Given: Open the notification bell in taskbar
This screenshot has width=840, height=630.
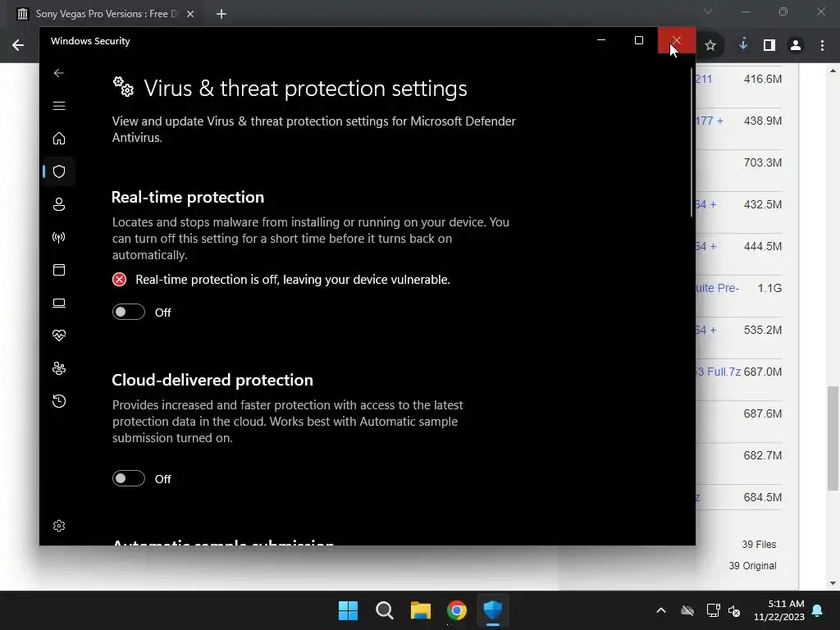Looking at the screenshot, I should pos(818,610).
